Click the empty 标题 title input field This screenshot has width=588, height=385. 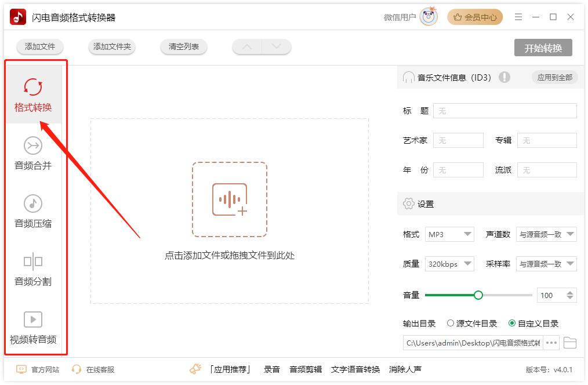[x=504, y=111]
